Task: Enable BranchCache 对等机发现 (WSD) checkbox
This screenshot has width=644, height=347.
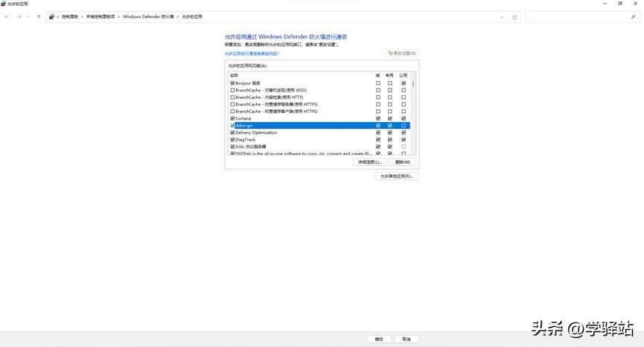Action: [232, 90]
